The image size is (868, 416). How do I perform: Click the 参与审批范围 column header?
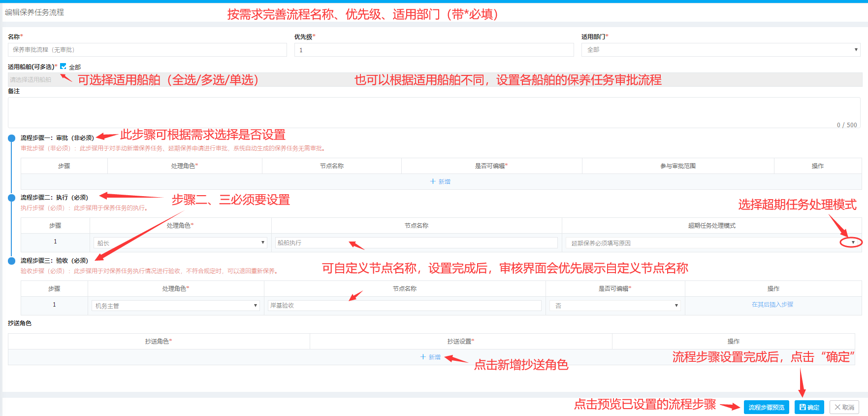(678, 166)
